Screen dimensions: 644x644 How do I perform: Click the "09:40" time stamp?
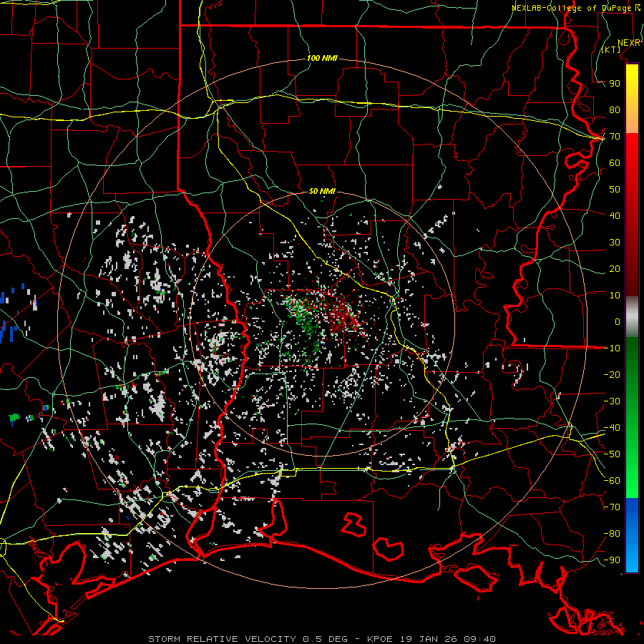479,639
